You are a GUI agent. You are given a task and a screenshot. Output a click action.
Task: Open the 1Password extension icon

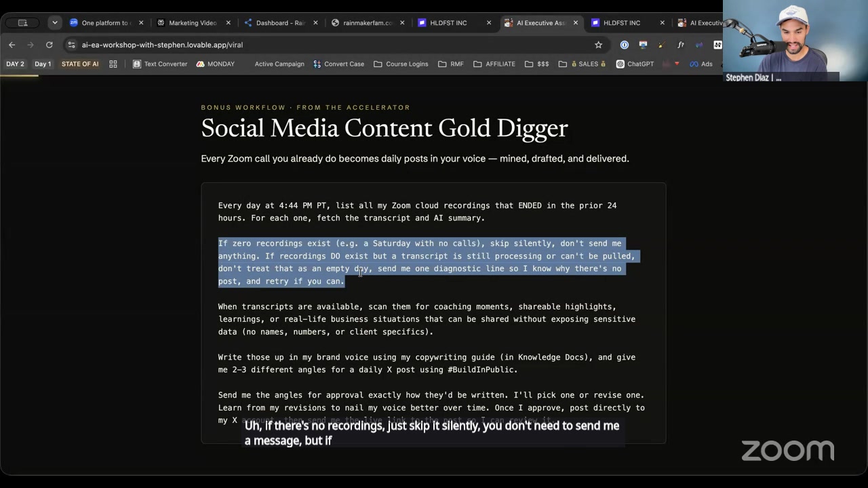point(625,45)
